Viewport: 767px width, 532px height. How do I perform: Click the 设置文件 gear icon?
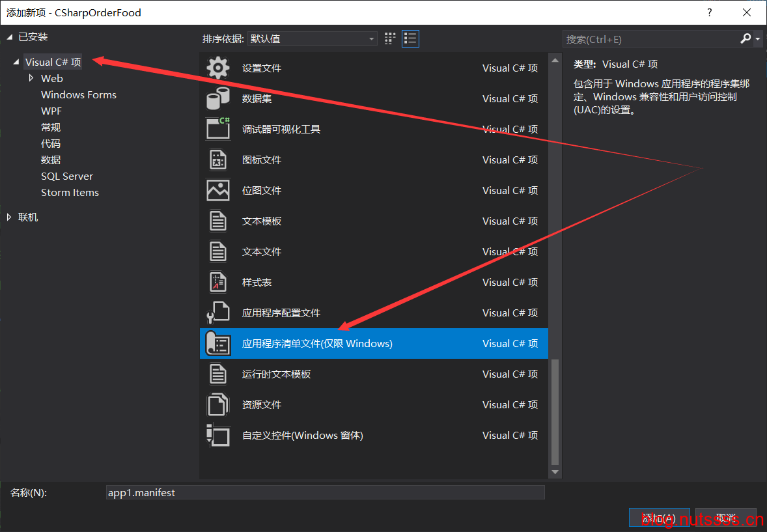[217, 68]
